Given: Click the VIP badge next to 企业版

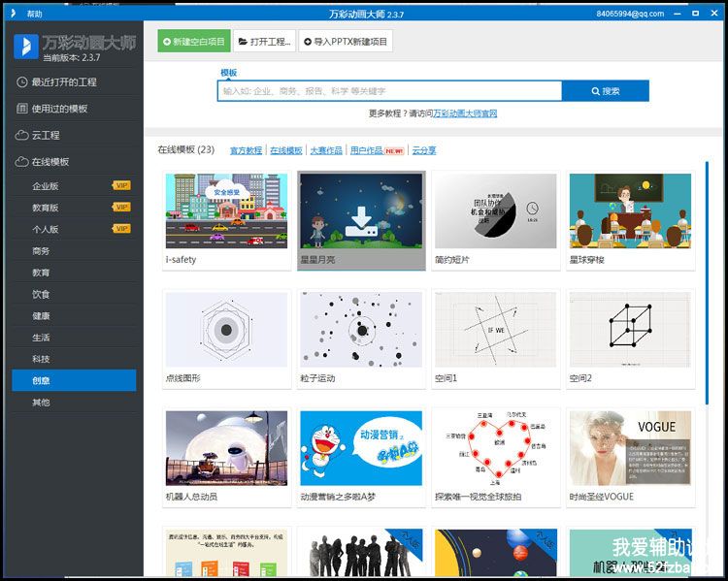Looking at the screenshot, I should pyautogui.click(x=121, y=185).
